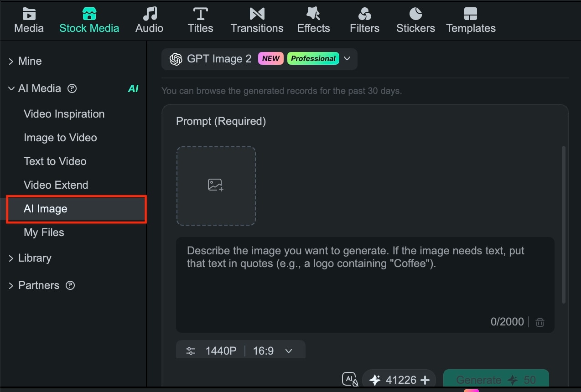Click the reference image upload box

216,186
